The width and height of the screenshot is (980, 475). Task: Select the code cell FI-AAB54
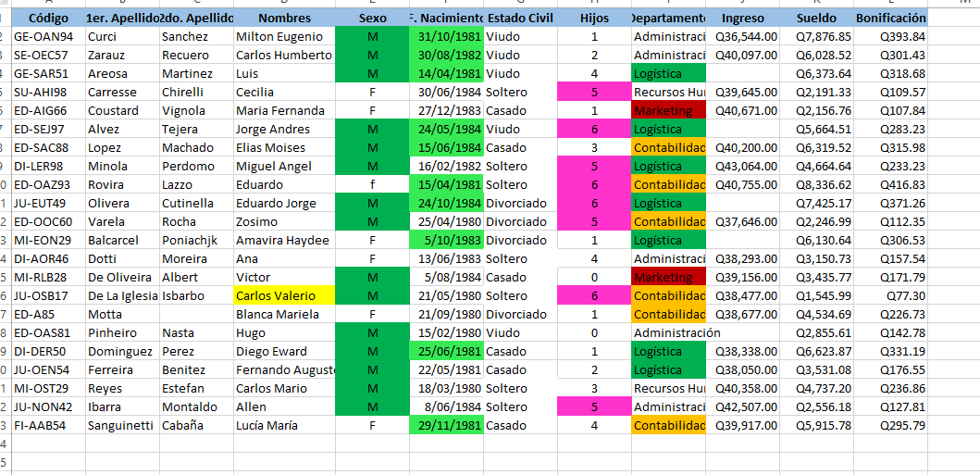[x=49, y=426]
